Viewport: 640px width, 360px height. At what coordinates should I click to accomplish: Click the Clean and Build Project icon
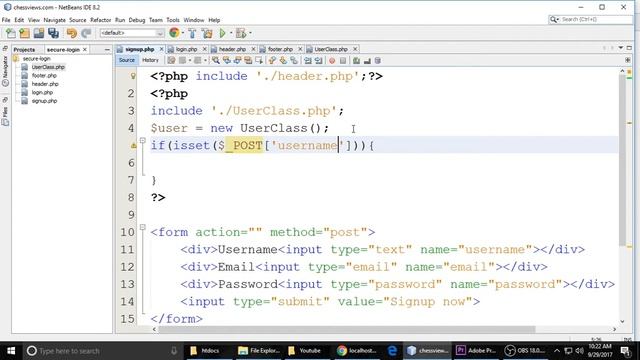pyautogui.click(x=207, y=33)
